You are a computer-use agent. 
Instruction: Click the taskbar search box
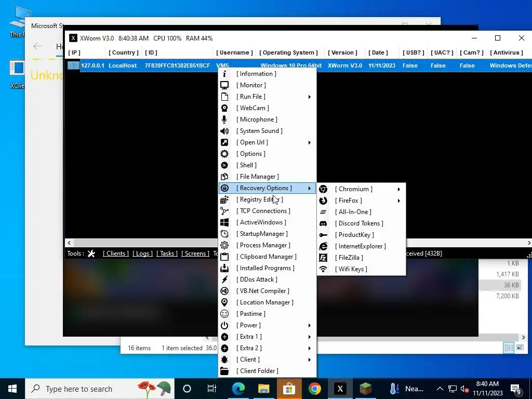tap(100, 389)
